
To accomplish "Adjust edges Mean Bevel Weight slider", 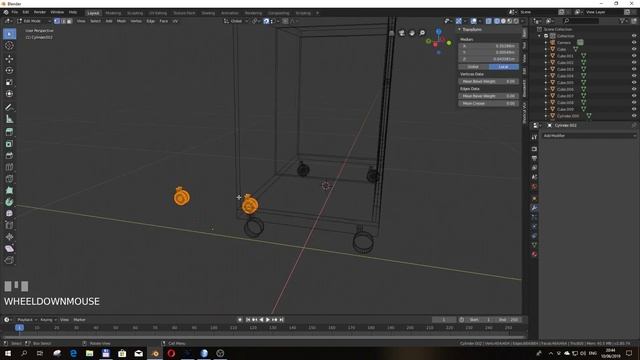I will (x=489, y=96).
